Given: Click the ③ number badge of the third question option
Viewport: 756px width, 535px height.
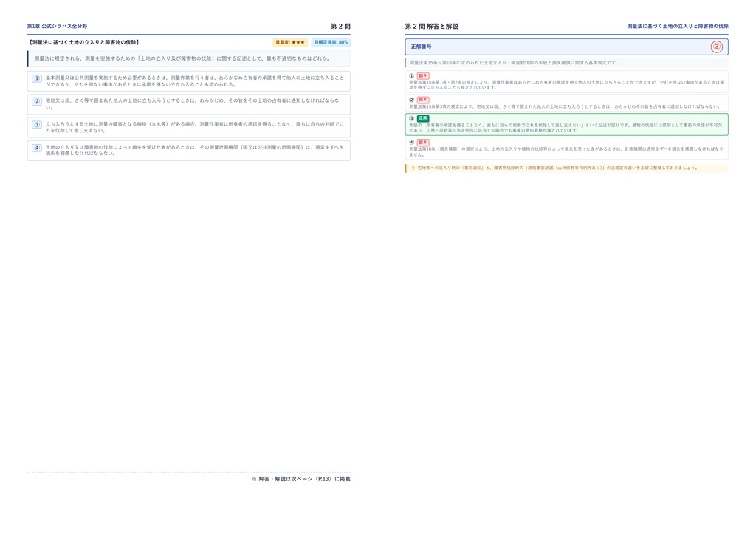Looking at the screenshot, I should 37,124.
